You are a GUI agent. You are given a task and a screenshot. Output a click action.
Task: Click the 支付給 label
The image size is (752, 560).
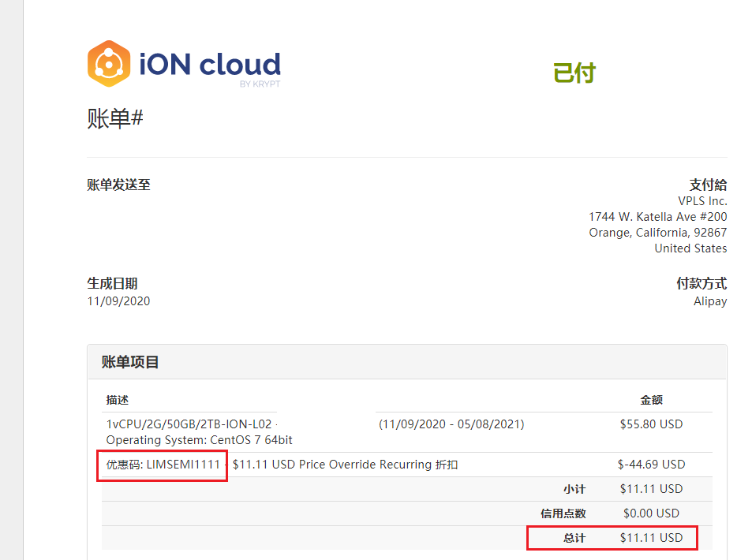pos(708,185)
